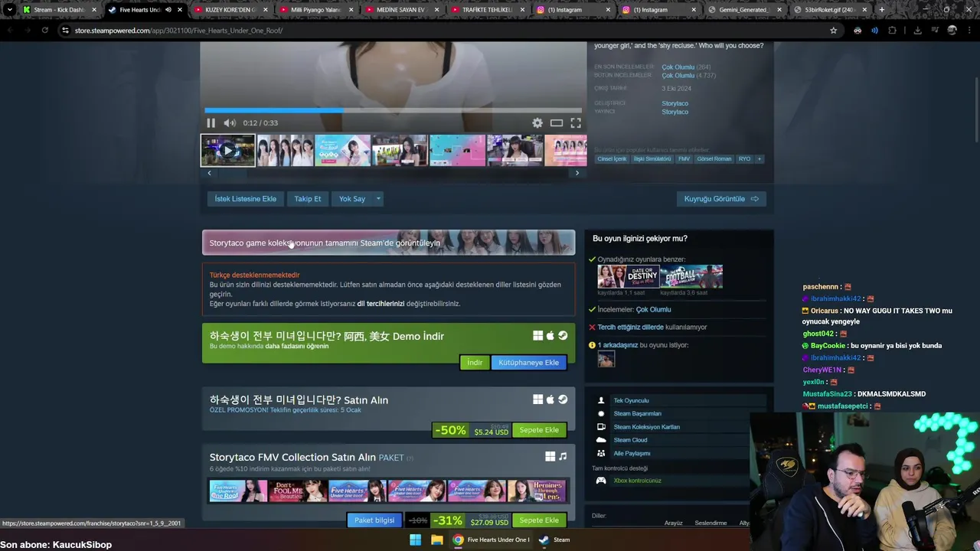This screenshot has height=551, width=980.
Task: Open a new browser tab
Action: point(882,10)
